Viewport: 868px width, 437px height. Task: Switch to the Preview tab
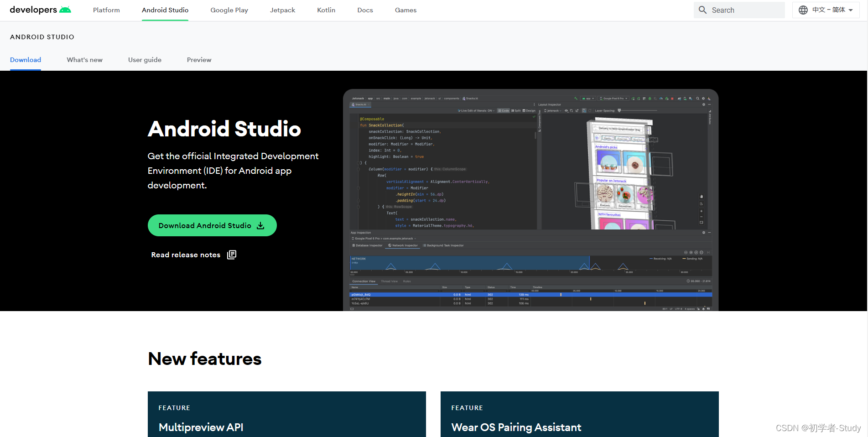tap(199, 60)
